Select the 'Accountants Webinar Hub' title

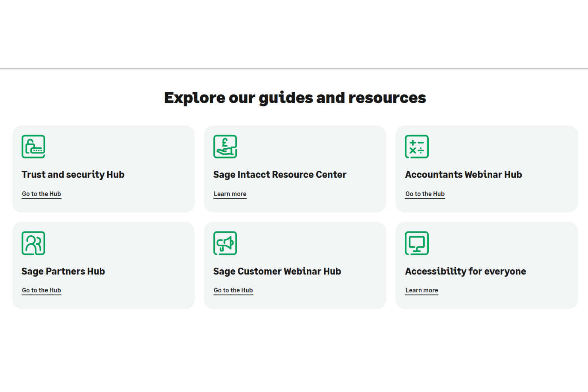pyautogui.click(x=463, y=175)
